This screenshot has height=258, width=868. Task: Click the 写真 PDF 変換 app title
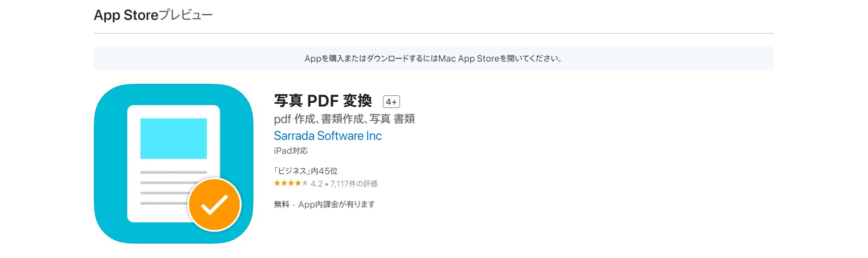click(323, 101)
